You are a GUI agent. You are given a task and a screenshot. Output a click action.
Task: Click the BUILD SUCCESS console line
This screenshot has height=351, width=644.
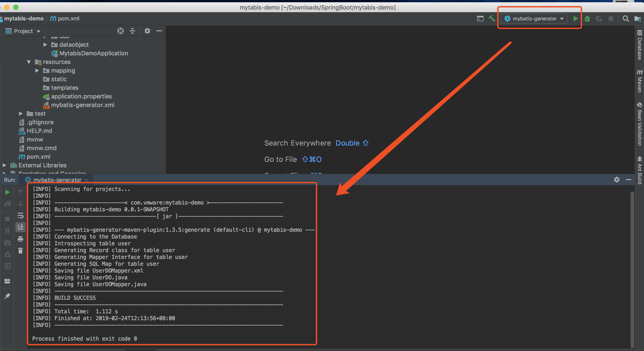tap(64, 298)
